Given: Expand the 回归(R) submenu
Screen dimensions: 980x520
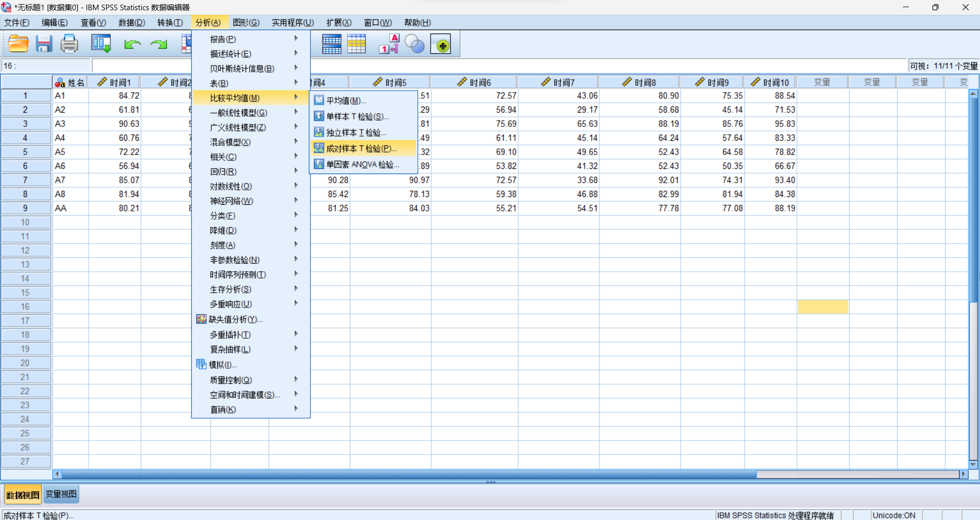Looking at the screenshot, I should 222,171.
